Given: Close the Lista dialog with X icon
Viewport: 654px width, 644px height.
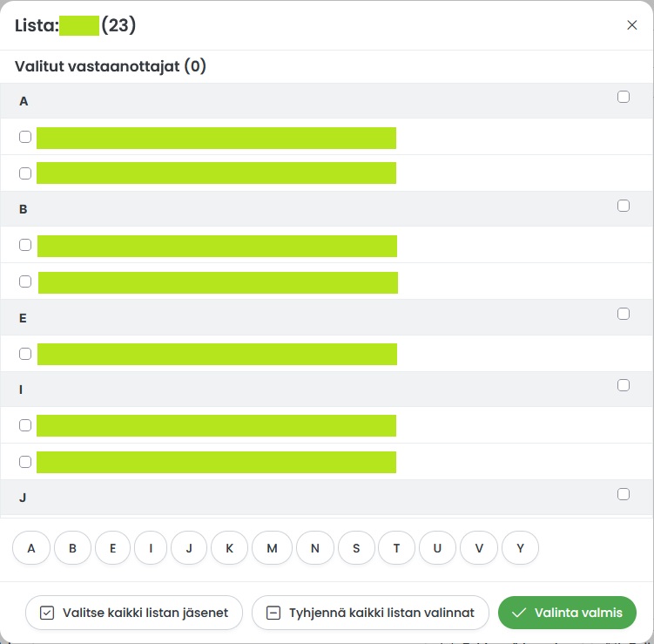Looking at the screenshot, I should [631, 25].
